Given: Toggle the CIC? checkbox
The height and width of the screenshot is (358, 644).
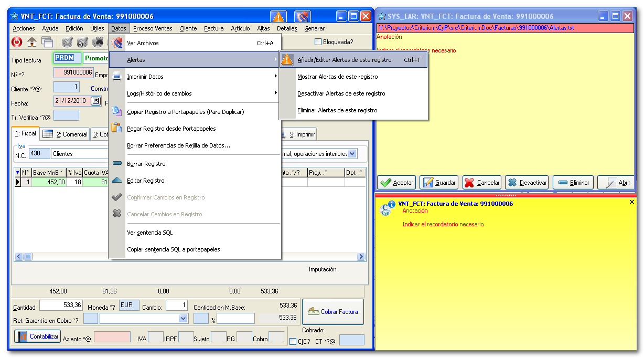Looking at the screenshot, I should click(293, 341).
